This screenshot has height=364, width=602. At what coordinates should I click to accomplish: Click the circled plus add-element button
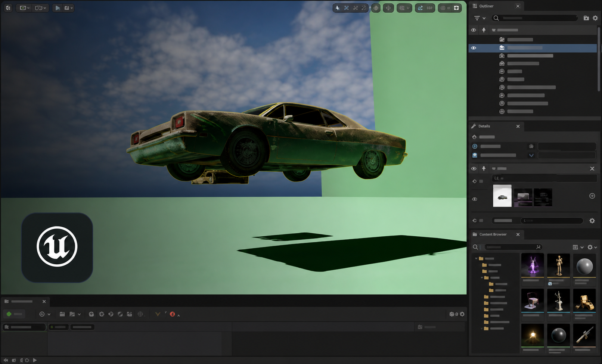(592, 196)
